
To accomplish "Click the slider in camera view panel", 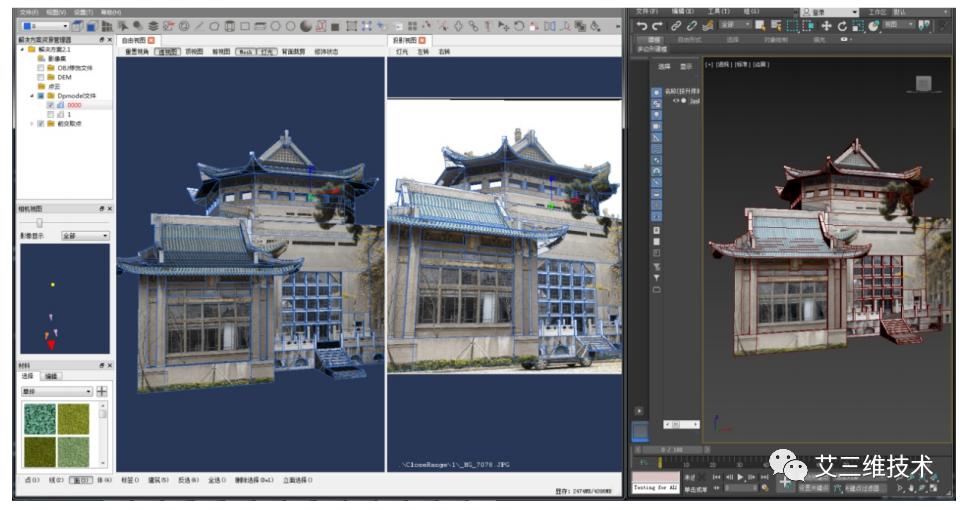I will coord(40,223).
